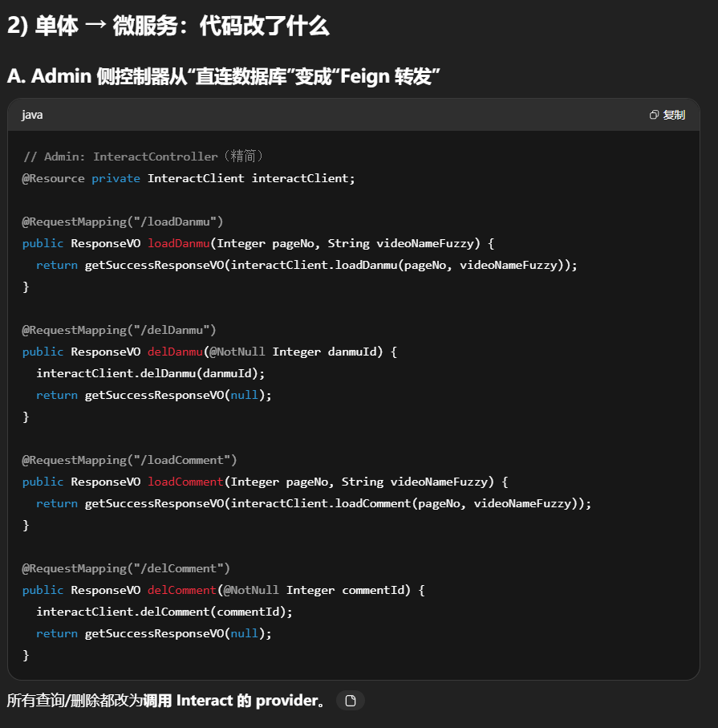
Task: Click the @RequestMapping("/delComment") annotation line
Action: (126, 568)
